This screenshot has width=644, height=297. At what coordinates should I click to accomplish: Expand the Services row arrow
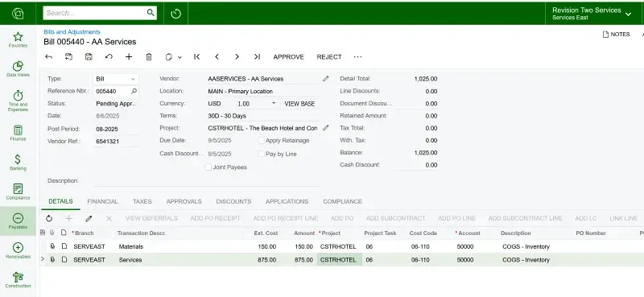point(43,259)
